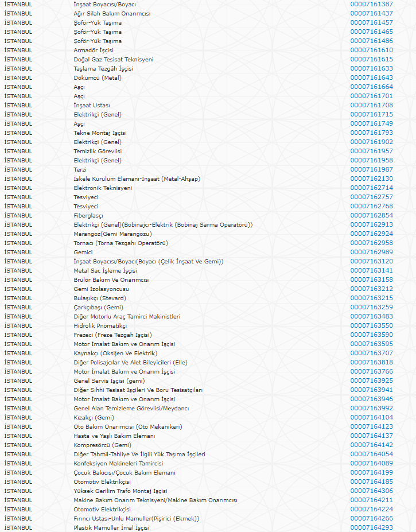This screenshot has height=532, width=416.
Task: Select Hasta ve Yaşlı Bakım Elemanı link 00007164137
Action: point(371,436)
